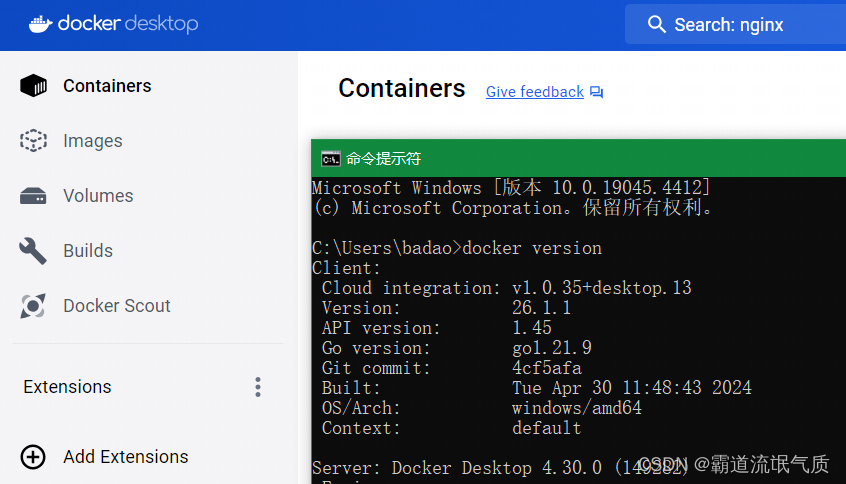Click the 'docker version' command line
Screen dimensions: 846x484
pos(457,248)
